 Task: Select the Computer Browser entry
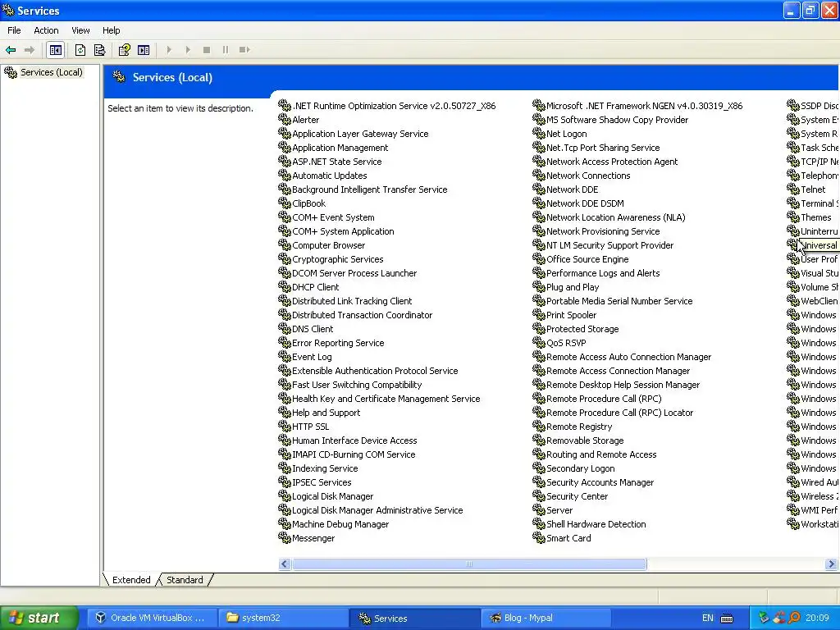pyautogui.click(x=328, y=245)
